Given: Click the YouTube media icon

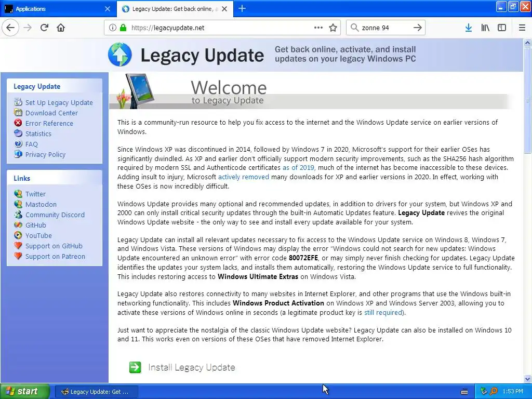Looking at the screenshot, I should point(18,235).
